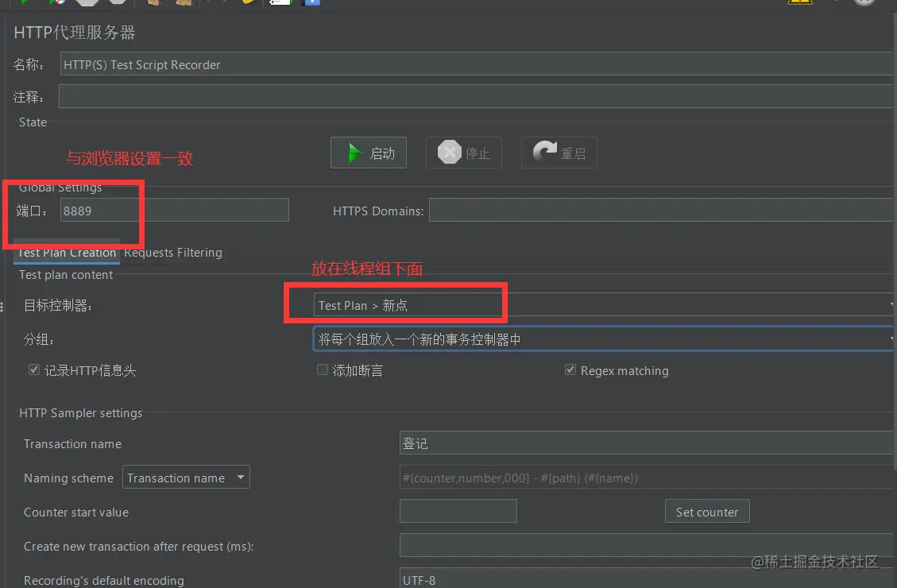The width and height of the screenshot is (897, 588).
Task: Click the State section label
Action: 33,122
